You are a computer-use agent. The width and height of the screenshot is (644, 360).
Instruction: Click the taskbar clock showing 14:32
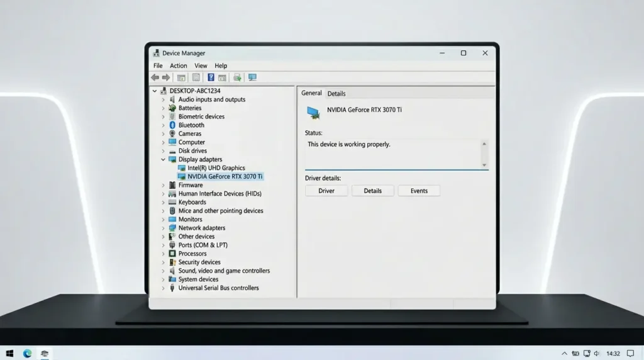(x=613, y=354)
